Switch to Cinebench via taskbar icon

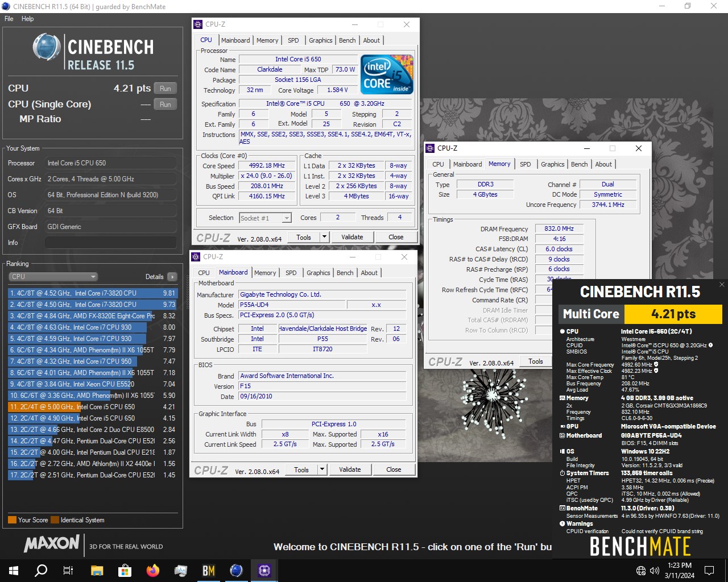point(237,570)
